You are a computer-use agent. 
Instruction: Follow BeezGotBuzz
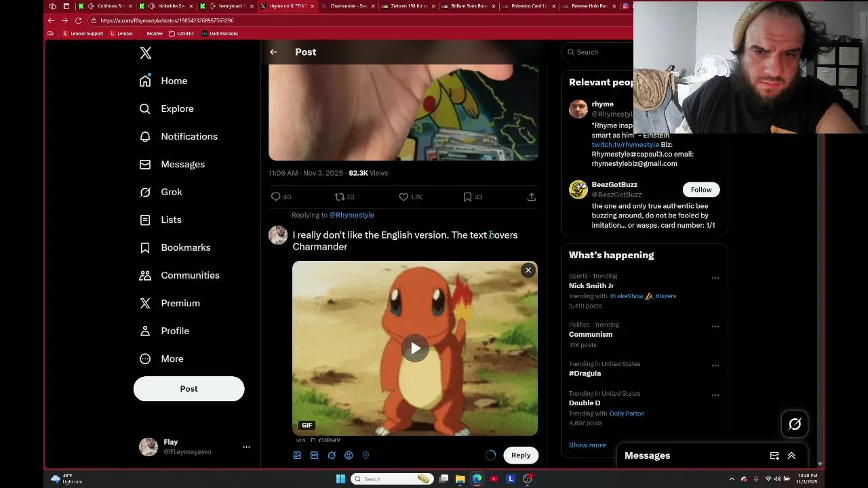[701, 190]
